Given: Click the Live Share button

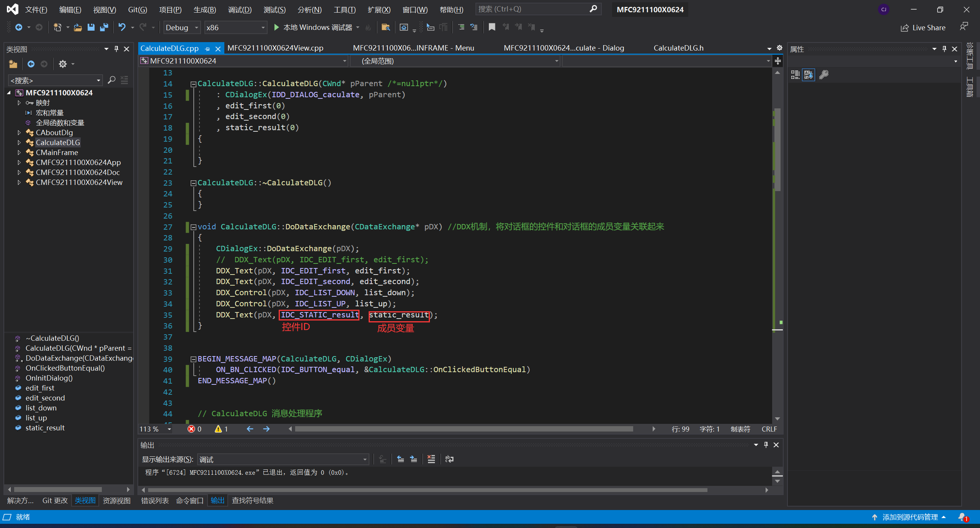Looking at the screenshot, I should pyautogui.click(x=923, y=28).
